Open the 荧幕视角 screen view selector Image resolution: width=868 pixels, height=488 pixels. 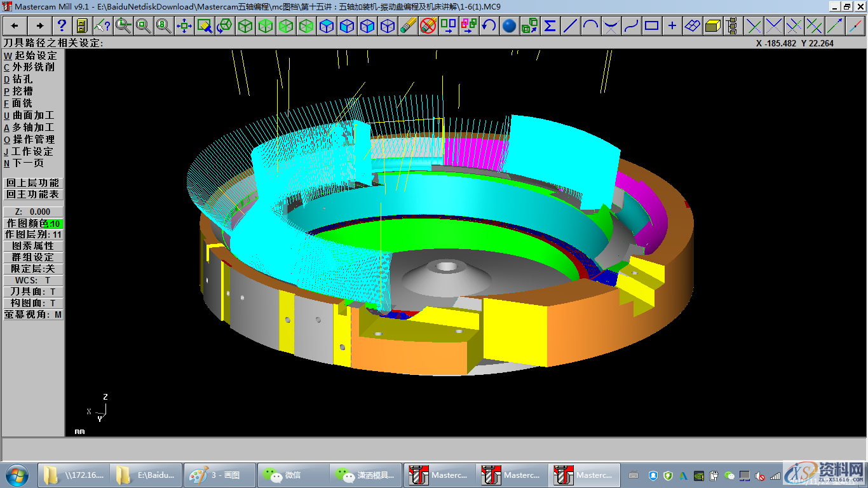pyautogui.click(x=33, y=315)
